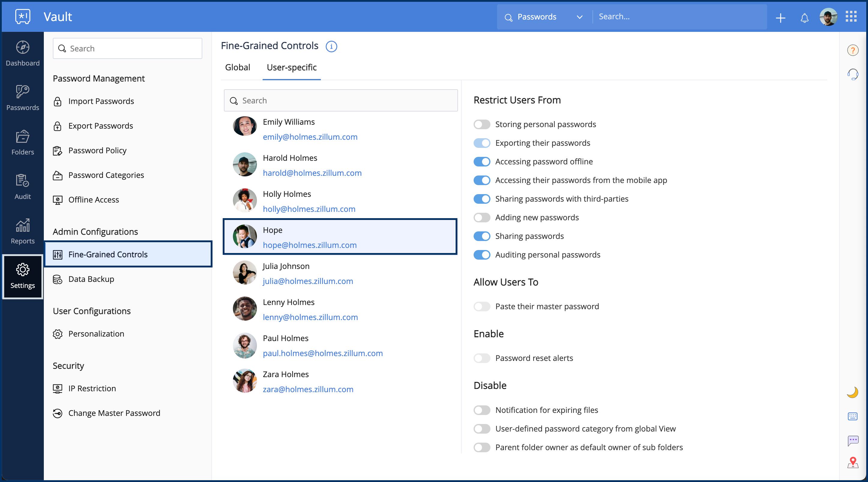Enable Notification for expiring files toggle
868x482 pixels.
[x=482, y=410]
